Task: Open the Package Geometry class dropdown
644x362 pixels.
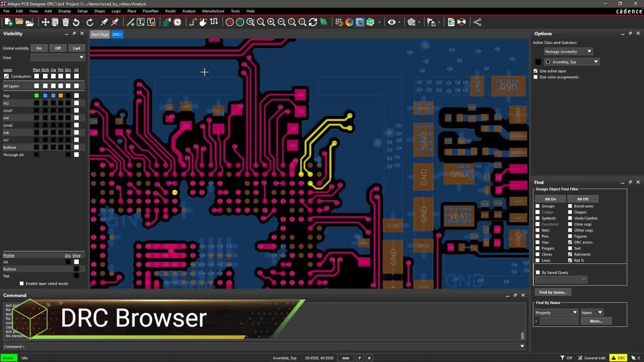Action: coord(569,51)
